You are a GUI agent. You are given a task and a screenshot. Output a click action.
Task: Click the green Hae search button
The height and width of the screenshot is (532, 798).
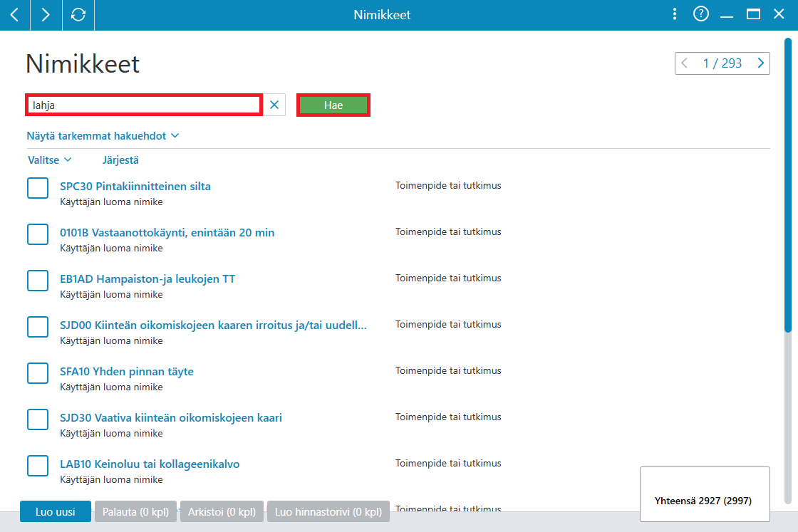point(333,105)
